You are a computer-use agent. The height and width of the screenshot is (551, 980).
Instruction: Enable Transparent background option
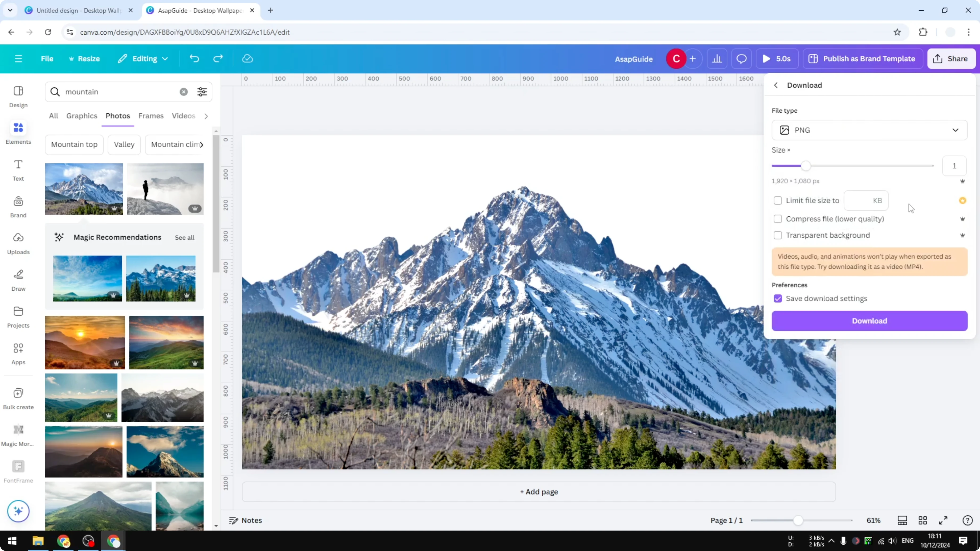tap(778, 235)
